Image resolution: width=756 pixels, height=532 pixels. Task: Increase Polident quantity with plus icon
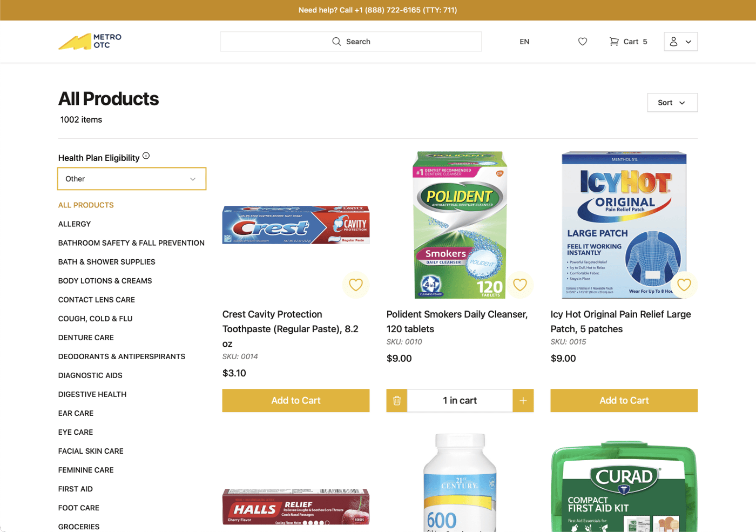coord(523,401)
